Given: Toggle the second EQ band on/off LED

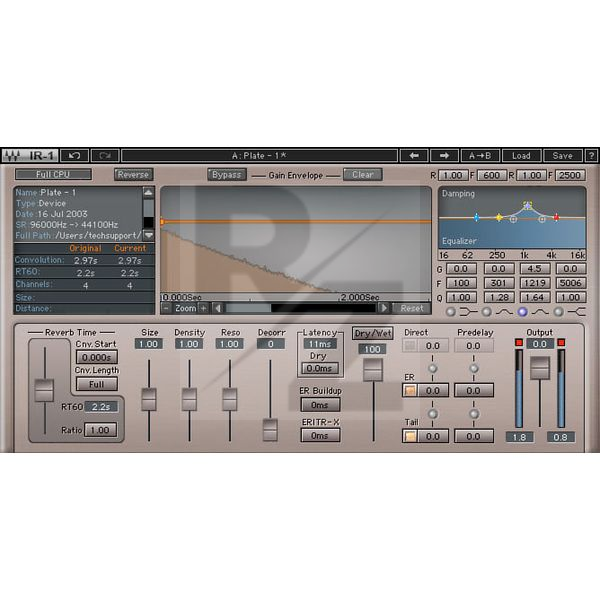Looking at the screenshot, I should (487, 312).
